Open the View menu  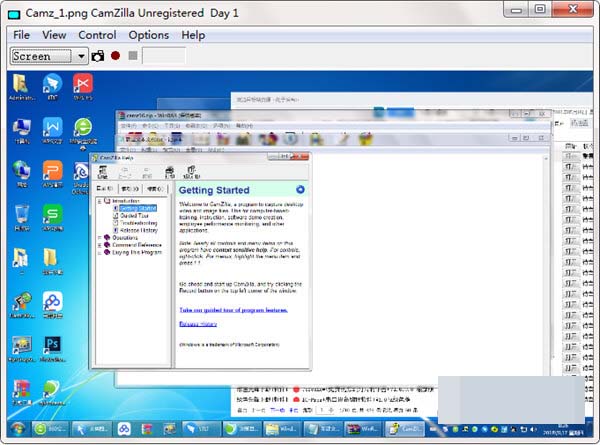tap(54, 35)
